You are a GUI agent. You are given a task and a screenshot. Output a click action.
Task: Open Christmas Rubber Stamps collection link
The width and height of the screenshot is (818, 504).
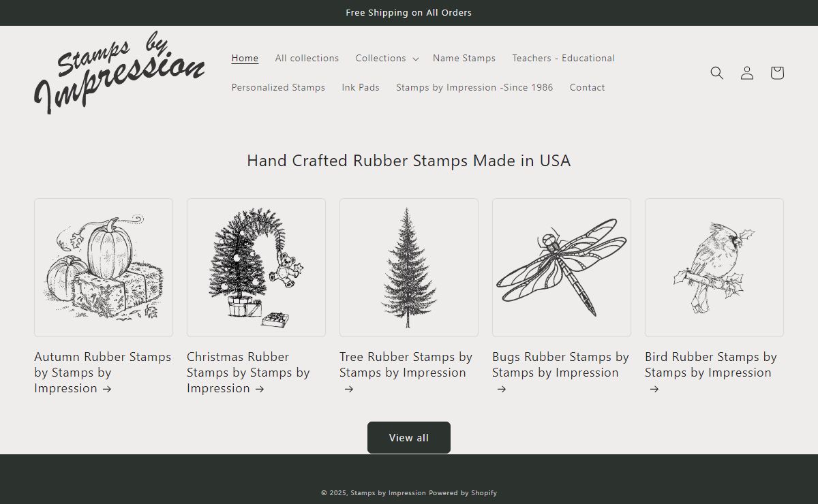249,373
